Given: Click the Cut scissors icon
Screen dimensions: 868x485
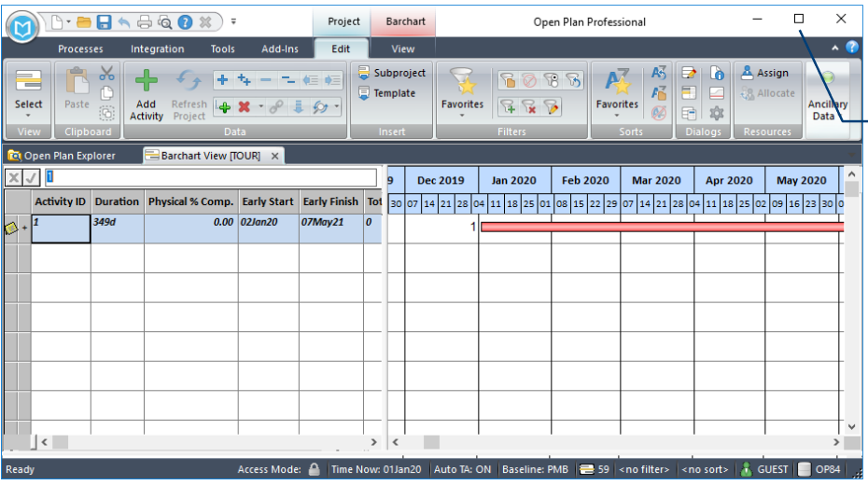Looking at the screenshot, I should tap(106, 73).
